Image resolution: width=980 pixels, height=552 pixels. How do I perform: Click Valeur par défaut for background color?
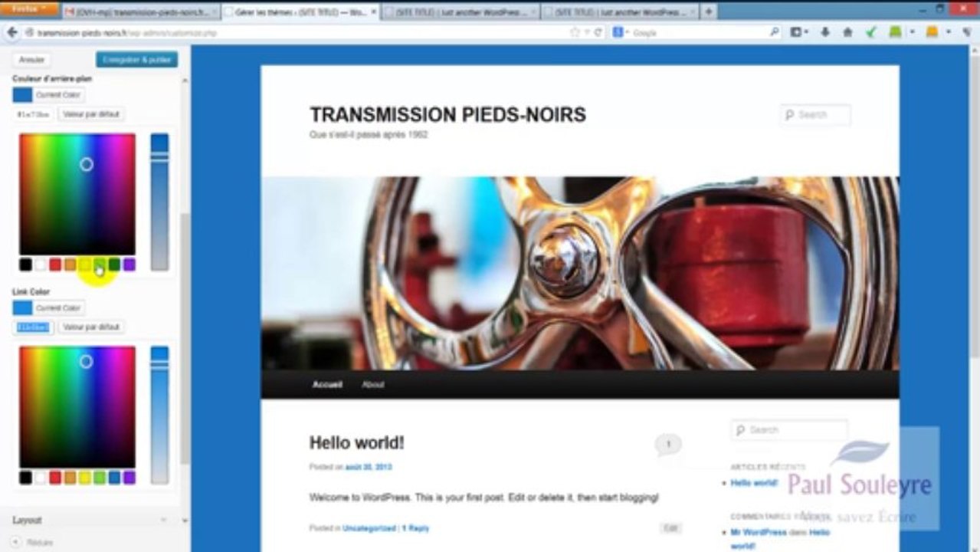click(91, 114)
